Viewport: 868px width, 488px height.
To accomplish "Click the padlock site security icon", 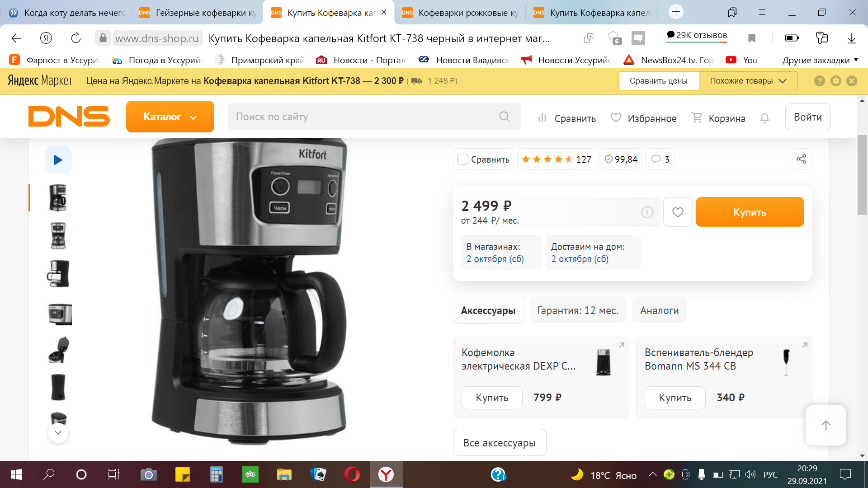I will (x=103, y=38).
